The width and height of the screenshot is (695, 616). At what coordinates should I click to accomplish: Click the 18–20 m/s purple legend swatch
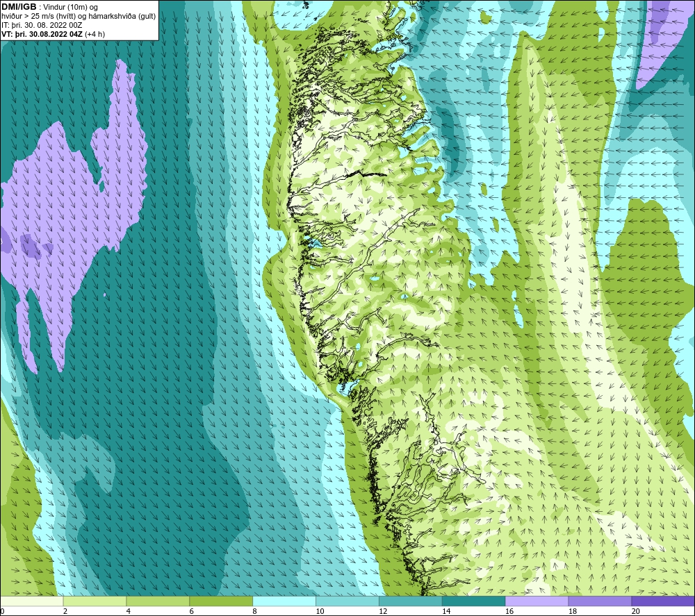click(600, 601)
